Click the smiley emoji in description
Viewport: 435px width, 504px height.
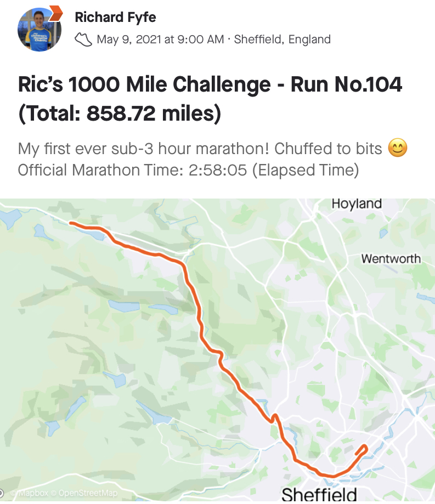398,148
